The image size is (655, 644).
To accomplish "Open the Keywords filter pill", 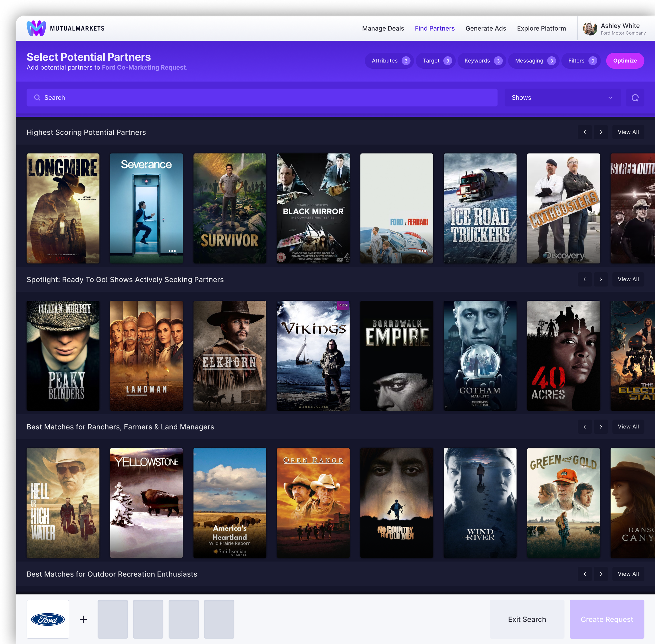I will point(482,61).
